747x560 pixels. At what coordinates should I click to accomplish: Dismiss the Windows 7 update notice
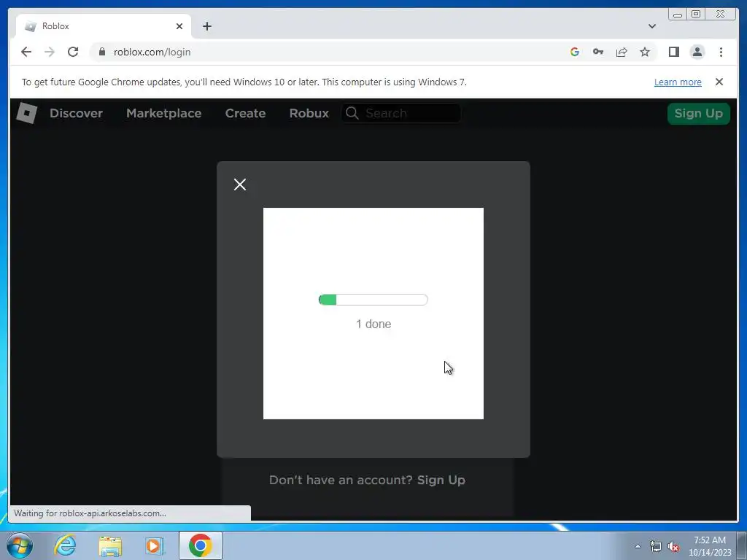(719, 82)
